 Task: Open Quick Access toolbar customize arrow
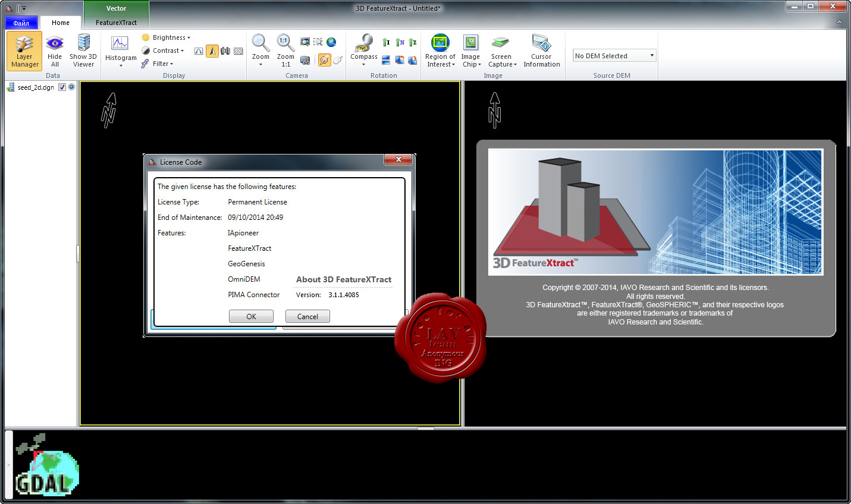click(24, 8)
